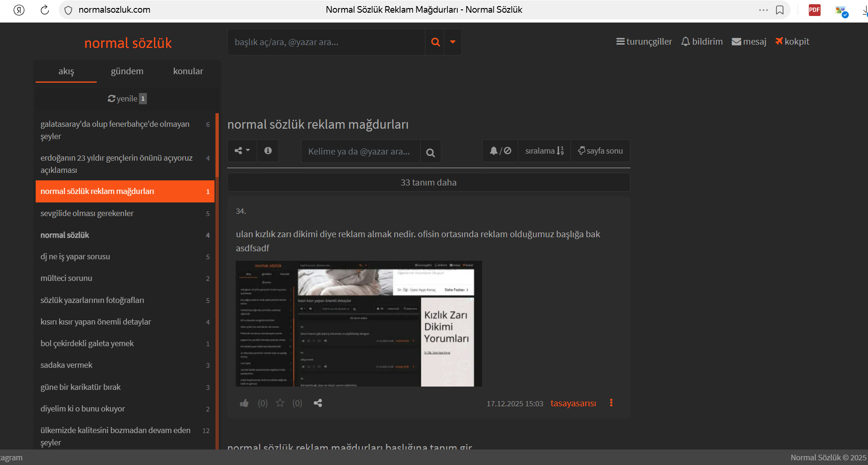This screenshot has height=465, width=868.
Task: Open the search options dropdown arrow
Action: [x=453, y=42]
